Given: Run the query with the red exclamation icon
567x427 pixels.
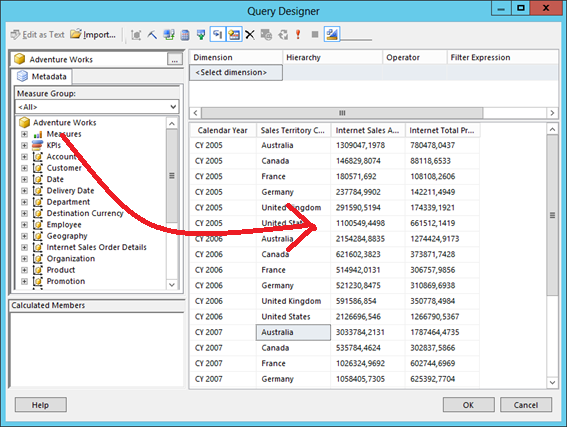Looking at the screenshot, I should coord(298,35).
